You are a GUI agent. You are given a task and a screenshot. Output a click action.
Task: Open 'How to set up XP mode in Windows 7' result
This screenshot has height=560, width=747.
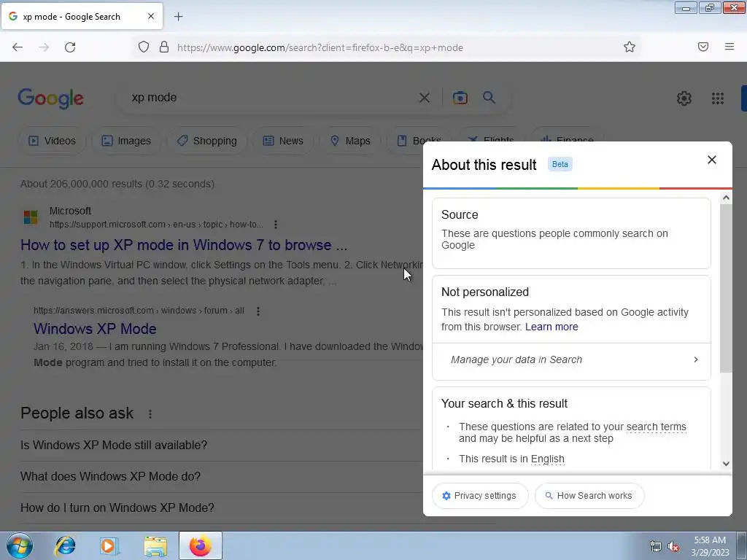coord(184,245)
